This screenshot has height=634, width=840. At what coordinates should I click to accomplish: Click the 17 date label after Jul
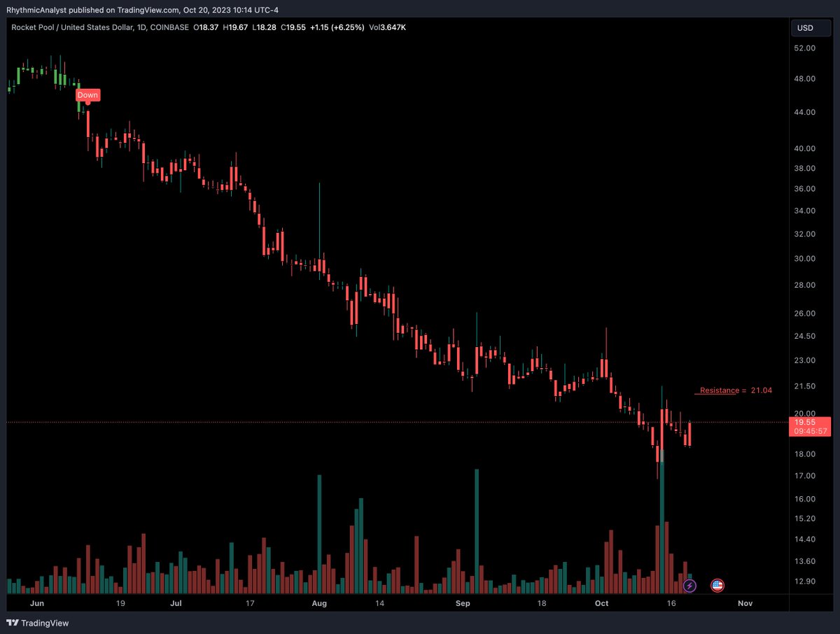[250, 603]
